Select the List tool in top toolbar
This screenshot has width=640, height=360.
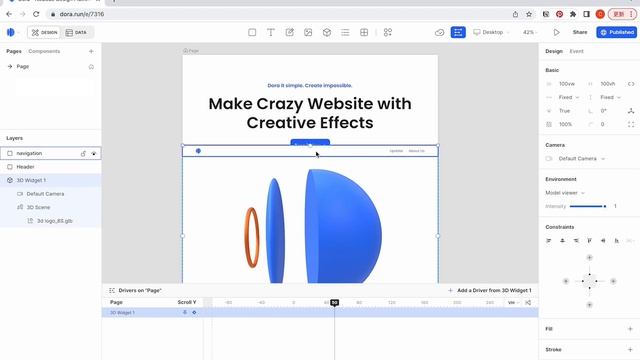click(x=345, y=32)
